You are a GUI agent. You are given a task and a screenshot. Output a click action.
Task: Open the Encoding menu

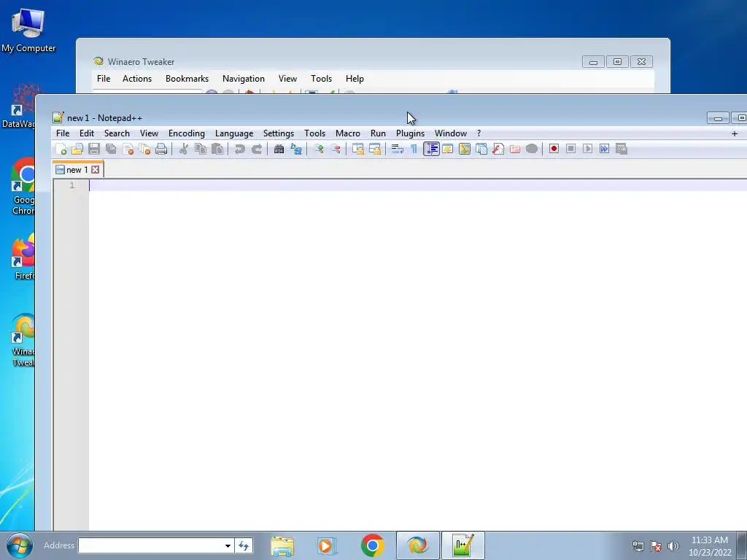[186, 133]
